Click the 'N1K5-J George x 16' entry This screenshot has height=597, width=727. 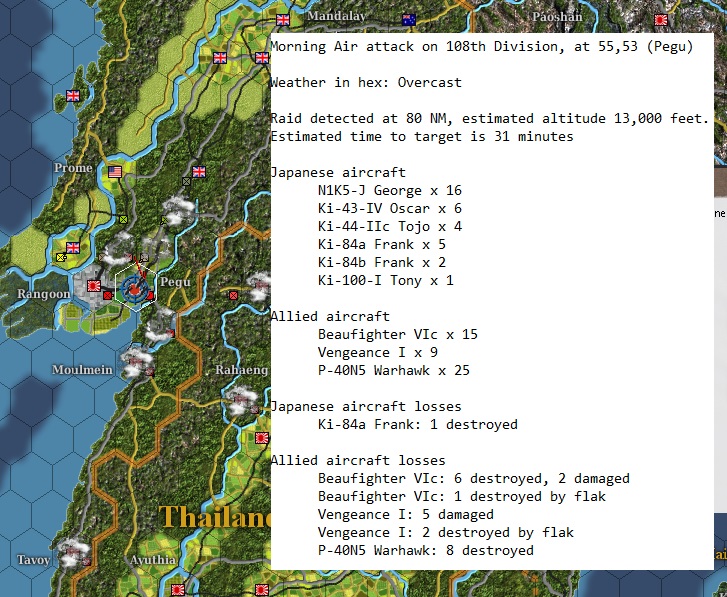pos(390,191)
